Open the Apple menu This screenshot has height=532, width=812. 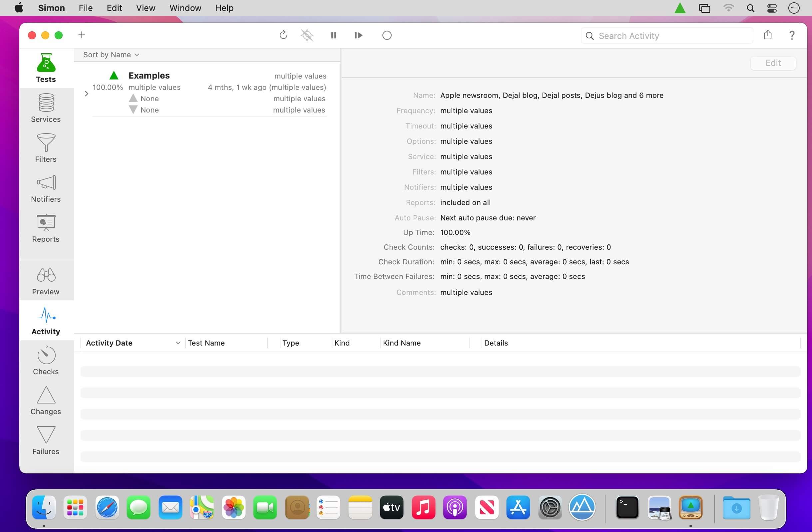(19, 8)
